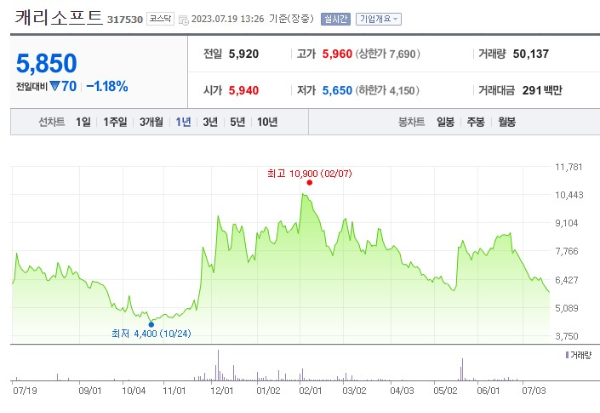
Task: Click the blue 최저 4,400 marker dot
Action: tap(151, 325)
